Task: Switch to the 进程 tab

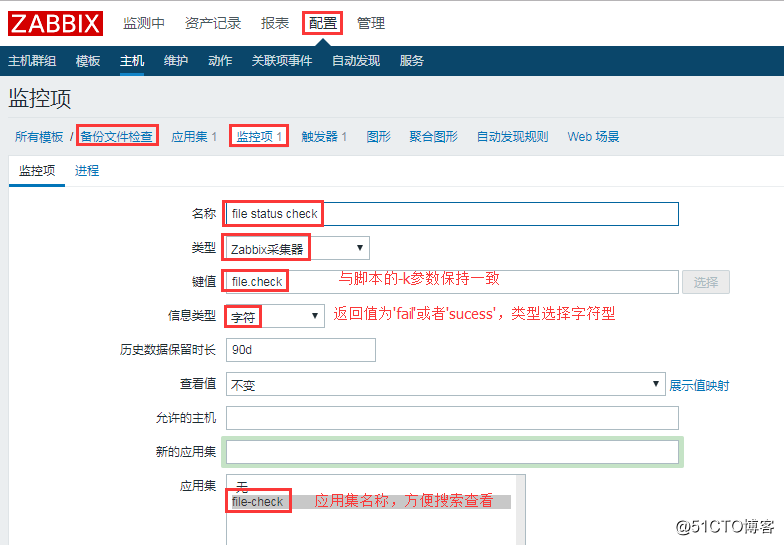Action: [87, 171]
